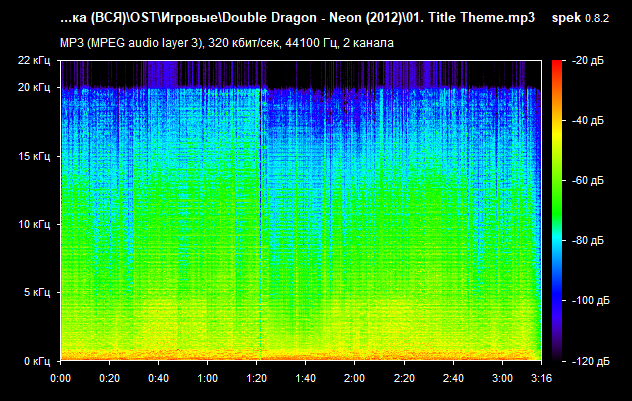Click the spek 0.8.2 version label
Image resolution: width=632 pixels, height=401 pixels.
(x=586, y=18)
